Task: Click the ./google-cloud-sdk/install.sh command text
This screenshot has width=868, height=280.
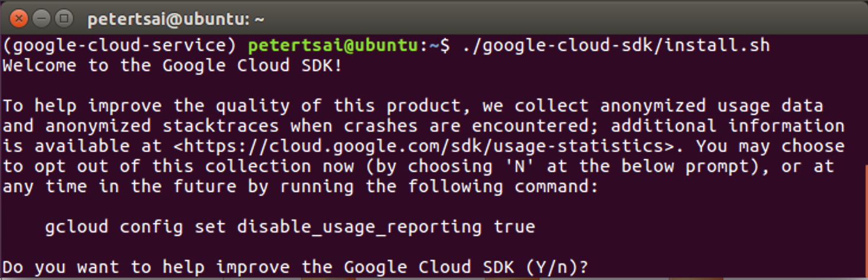Action: (617, 45)
